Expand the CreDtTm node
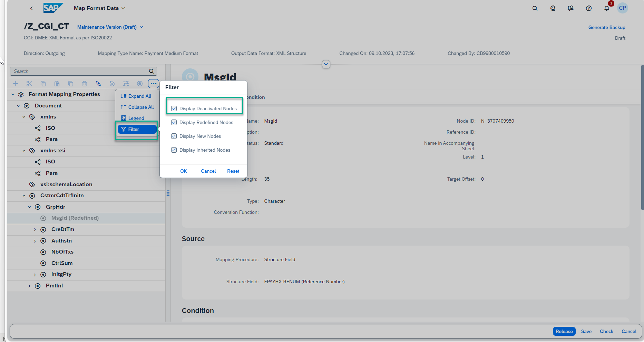Screen dimensions: 644x342 (35, 229)
